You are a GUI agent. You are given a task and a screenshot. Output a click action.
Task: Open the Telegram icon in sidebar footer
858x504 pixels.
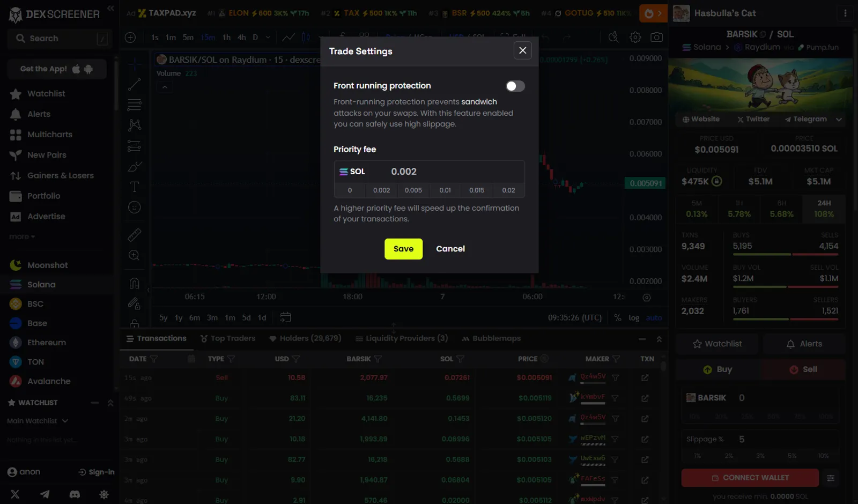45,494
